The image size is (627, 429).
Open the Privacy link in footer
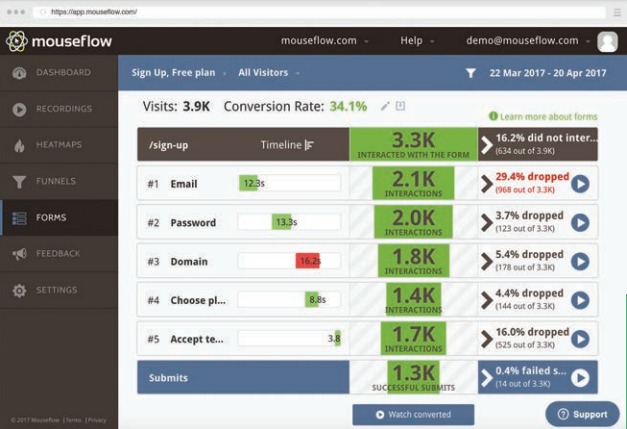tap(96, 420)
